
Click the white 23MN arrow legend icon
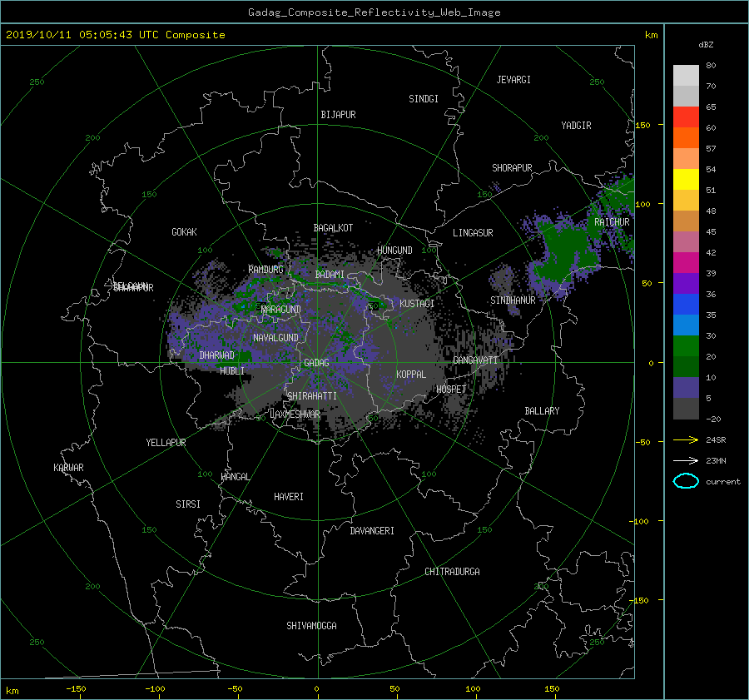[686, 460]
